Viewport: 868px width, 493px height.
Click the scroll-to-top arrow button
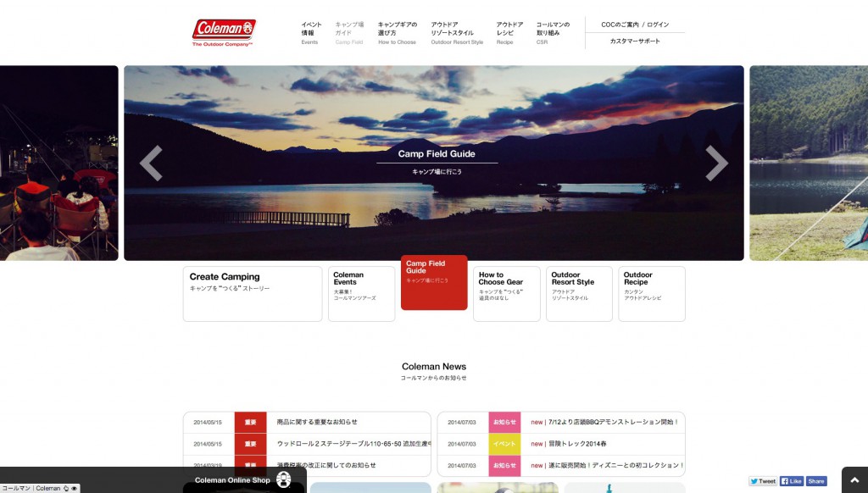[854, 479]
